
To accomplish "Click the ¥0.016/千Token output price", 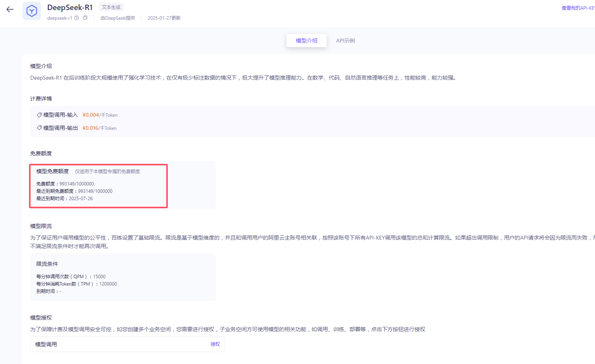I will coord(99,128).
